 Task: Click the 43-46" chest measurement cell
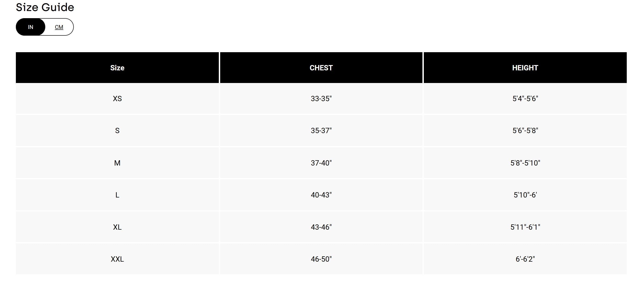coord(321,227)
